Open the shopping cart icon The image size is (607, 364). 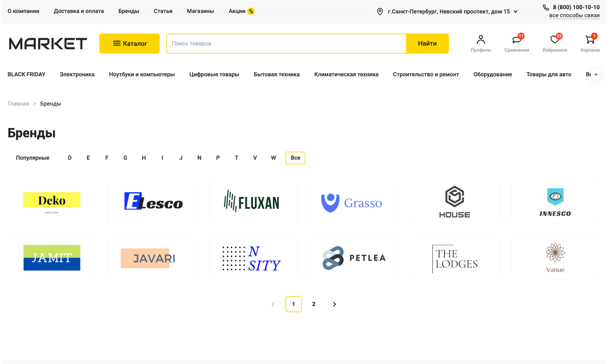590,40
